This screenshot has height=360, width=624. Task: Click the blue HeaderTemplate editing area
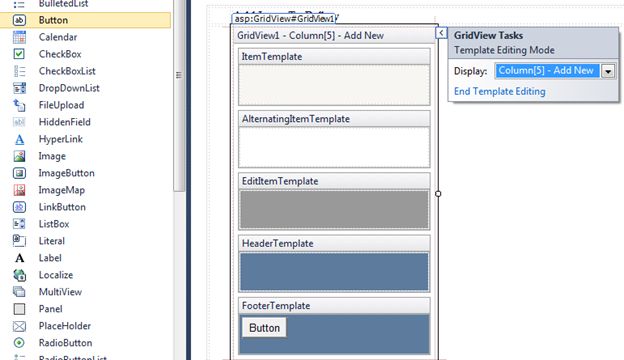coord(334,272)
